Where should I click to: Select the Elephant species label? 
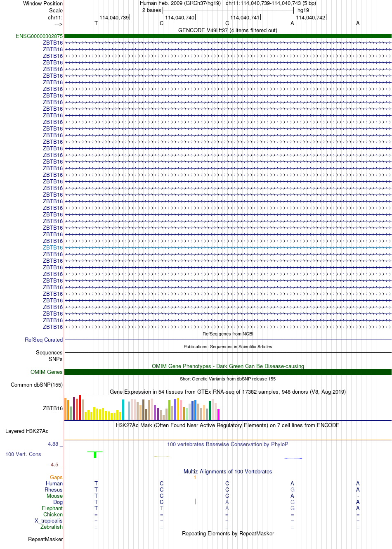click(52, 509)
